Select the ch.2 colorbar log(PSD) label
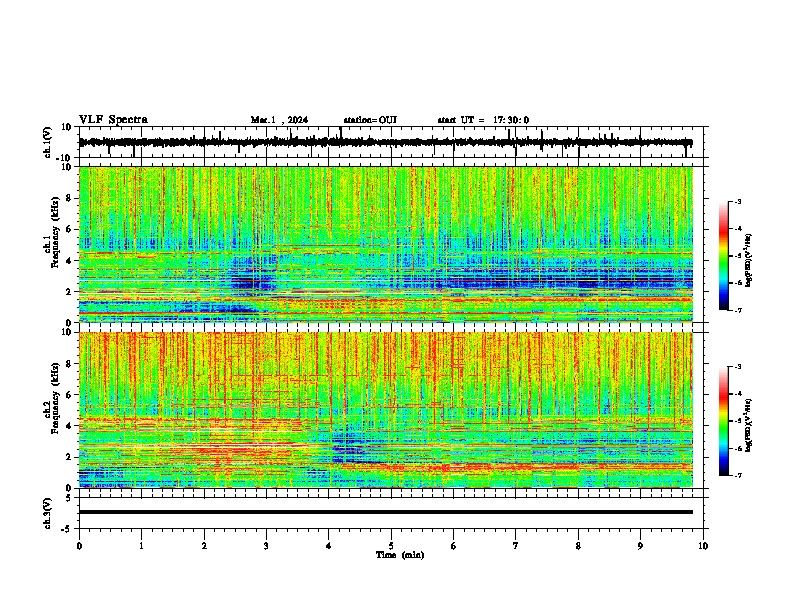 click(x=748, y=426)
